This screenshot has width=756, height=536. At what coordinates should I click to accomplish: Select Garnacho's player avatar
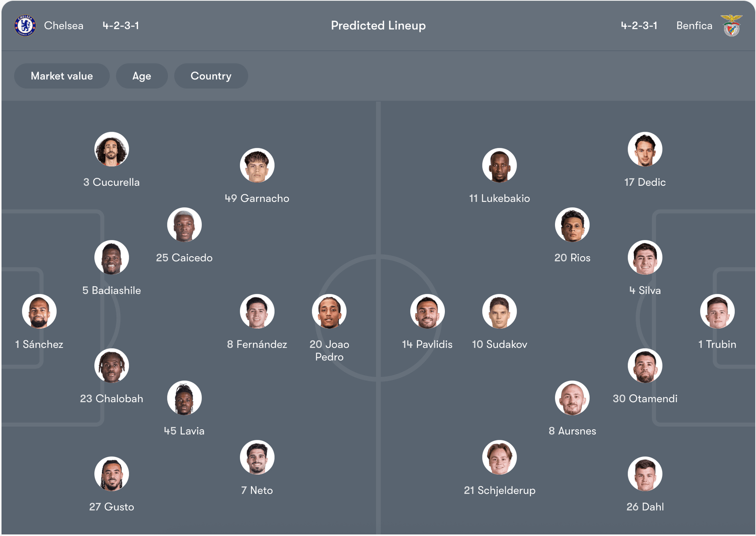257,166
